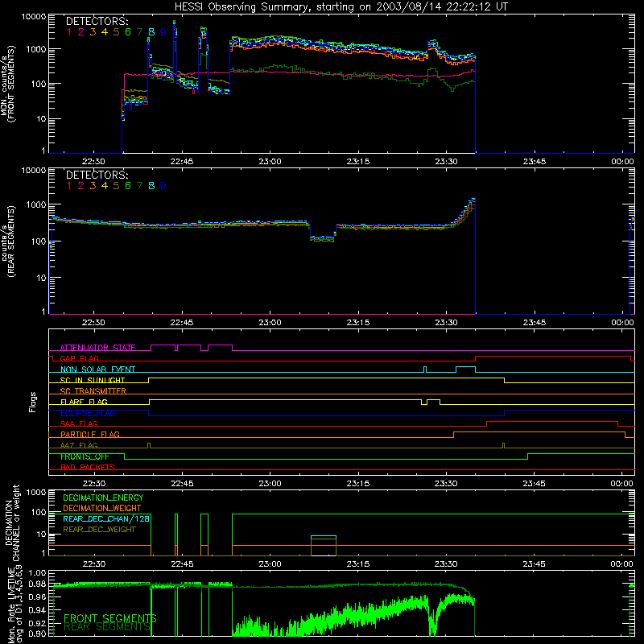This screenshot has height=644, width=644.
Task: Click the 0.94 value on livetime axis
Action: [x=37, y=610]
